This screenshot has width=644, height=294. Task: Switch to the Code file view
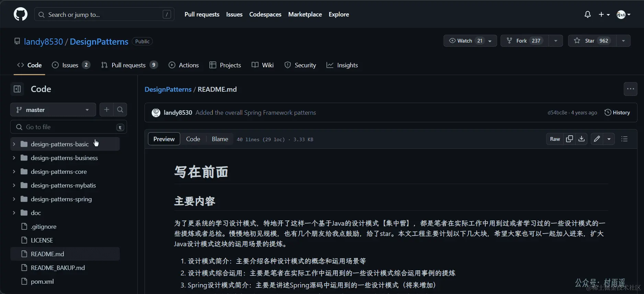[193, 139]
